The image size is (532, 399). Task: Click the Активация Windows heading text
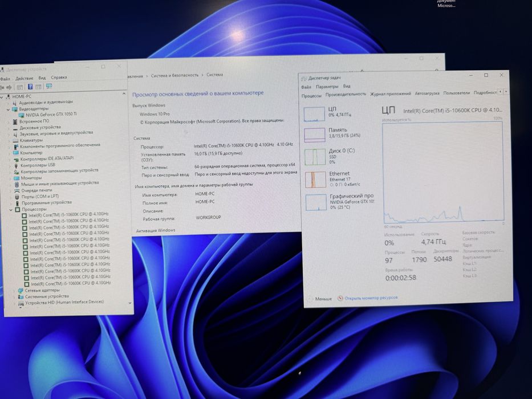pos(156,230)
